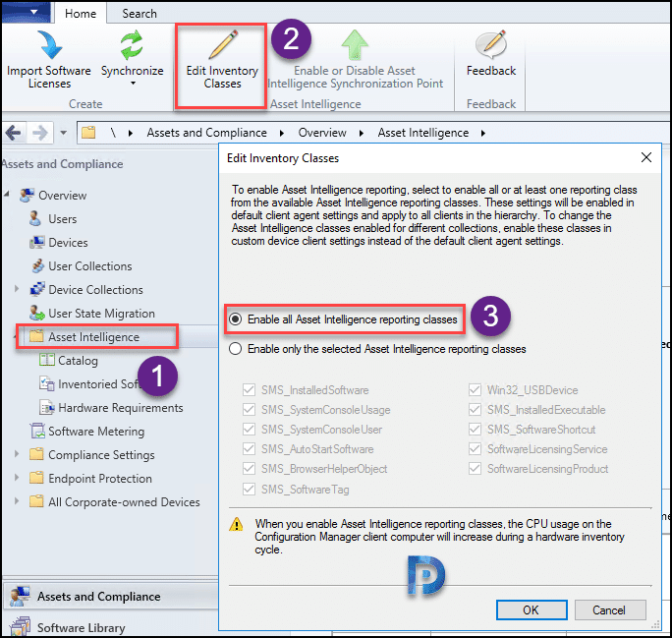Collapse the Overview tree node
The image size is (672, 638).
[7, 195]
